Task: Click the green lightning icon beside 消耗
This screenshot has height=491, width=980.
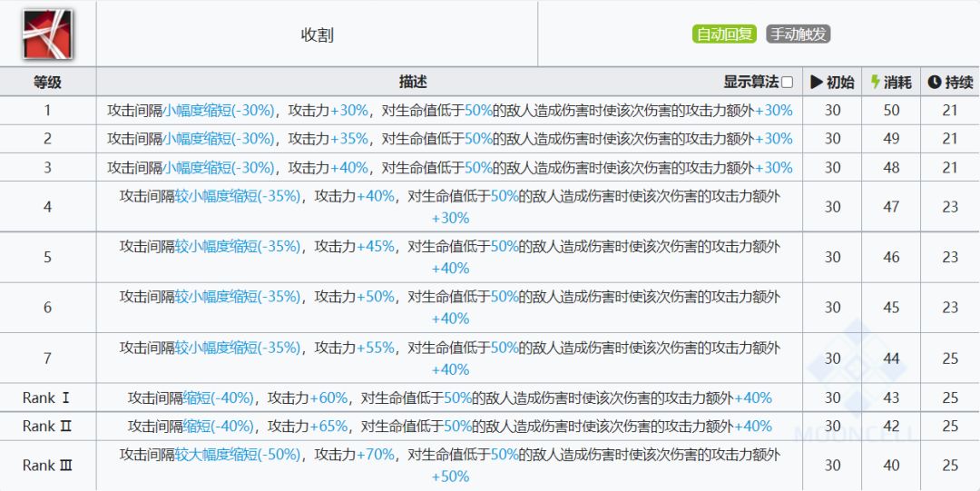Action: point(875,82)
